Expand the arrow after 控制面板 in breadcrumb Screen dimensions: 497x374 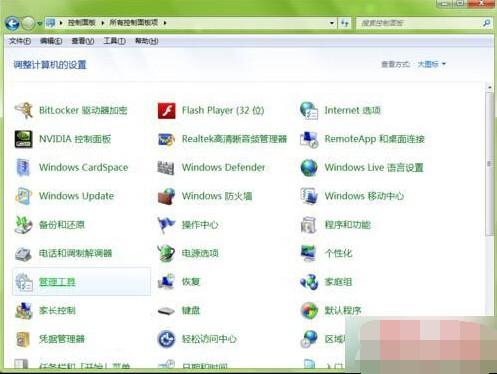point(103,23)
